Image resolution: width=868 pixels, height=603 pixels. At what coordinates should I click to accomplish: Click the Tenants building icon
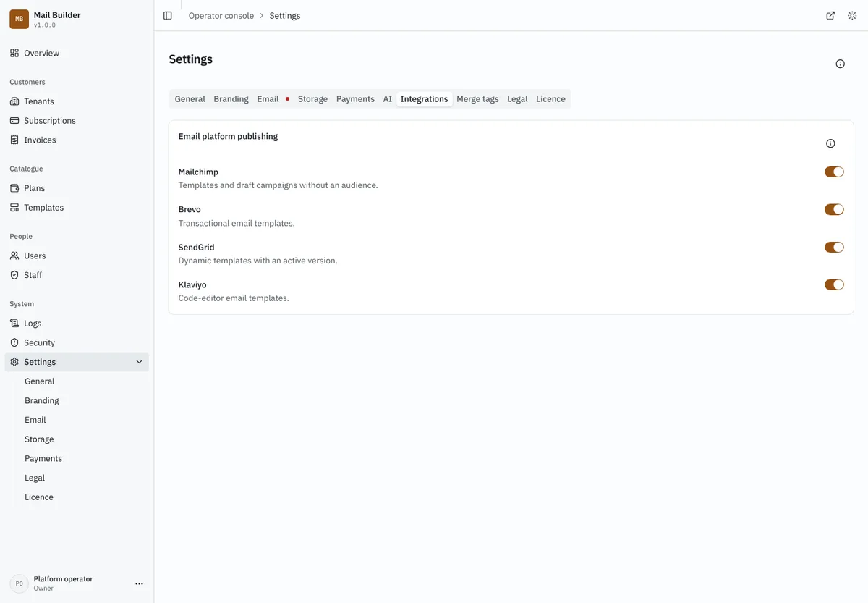click(x=14, y=101)
